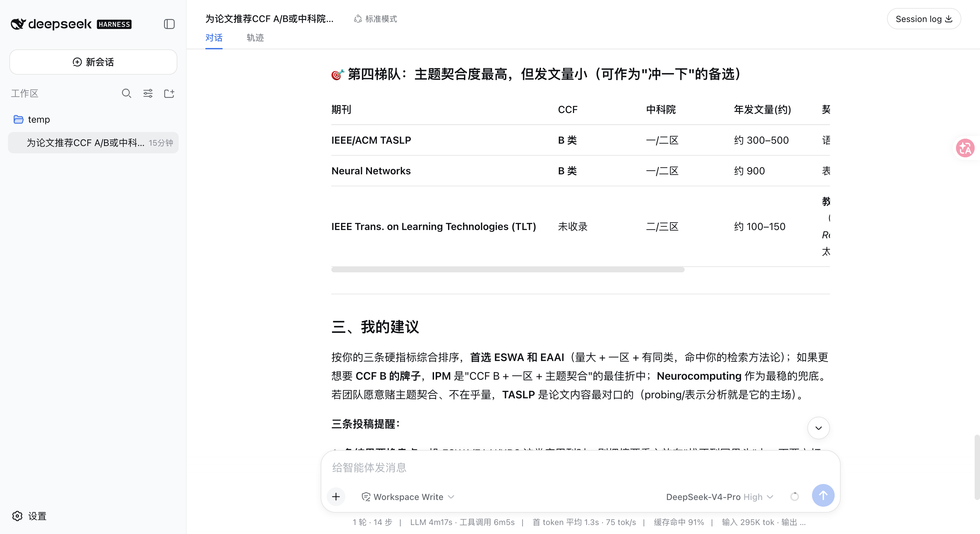
Task: Click the 第四梯队 section heading
Action: (536, 74)
